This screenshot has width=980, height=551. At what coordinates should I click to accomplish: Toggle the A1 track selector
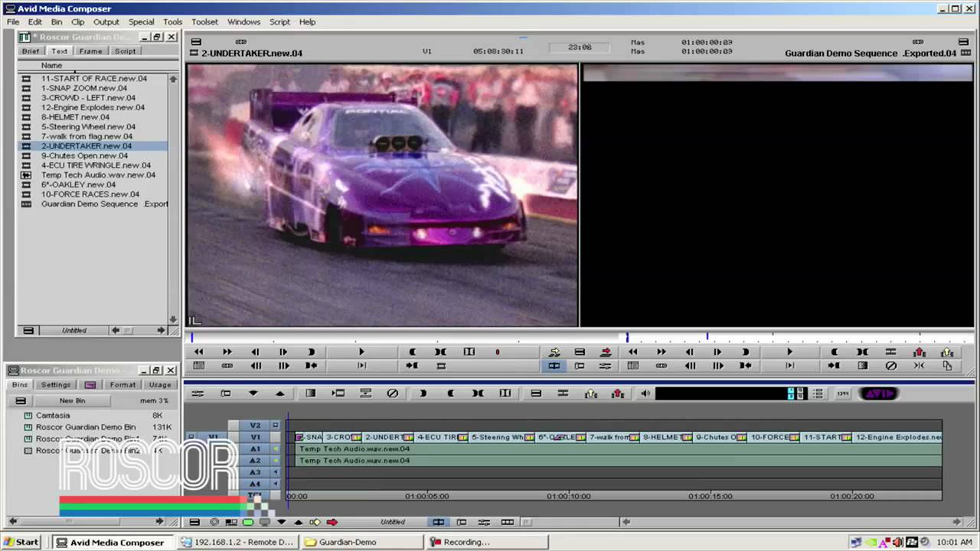coord(255,449)
